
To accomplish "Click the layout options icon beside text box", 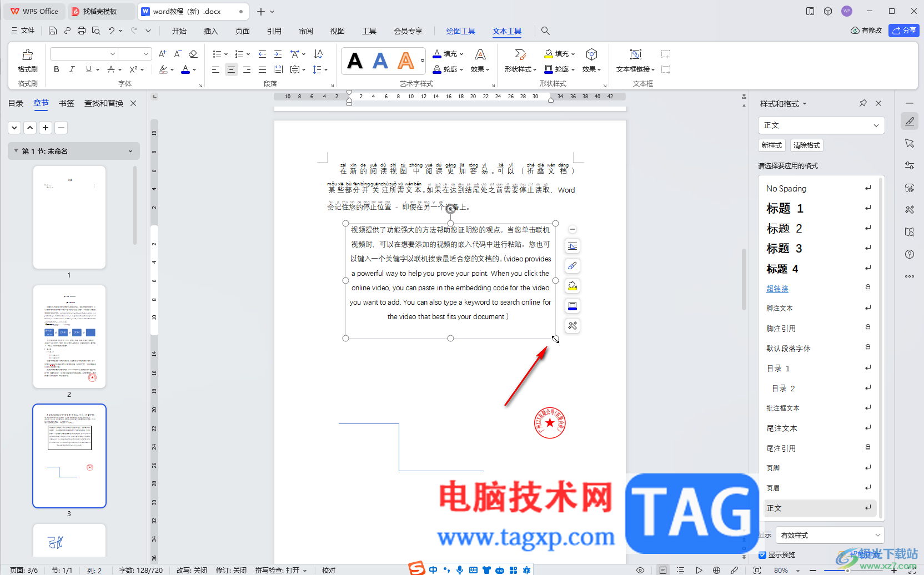I will (573, 246).
